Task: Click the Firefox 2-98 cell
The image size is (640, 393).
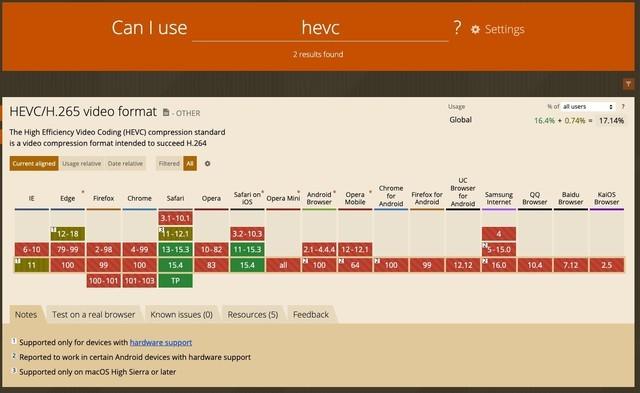Action: [x=104, y=249]
